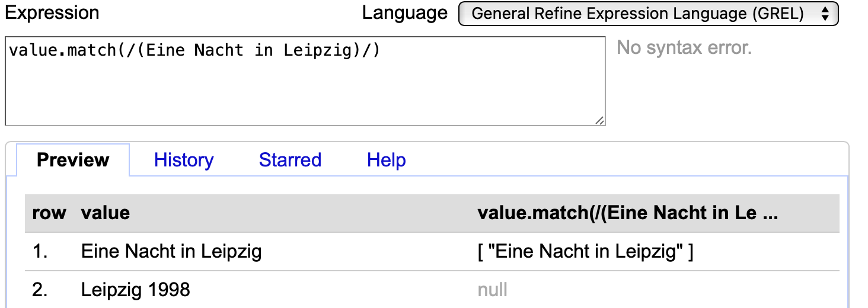Open the Language dropdown showing GREL
Screen dimensions: 868x308
pyautogui.click(x=648, y=14)
